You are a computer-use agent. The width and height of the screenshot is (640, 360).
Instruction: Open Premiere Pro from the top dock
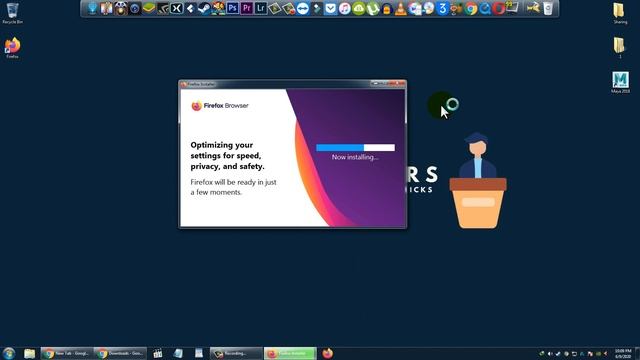pos(247,8)
